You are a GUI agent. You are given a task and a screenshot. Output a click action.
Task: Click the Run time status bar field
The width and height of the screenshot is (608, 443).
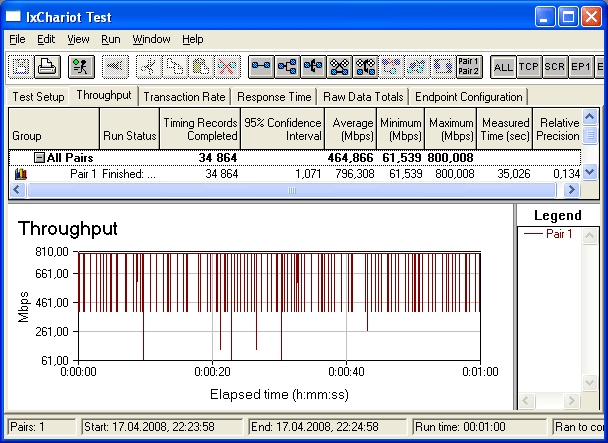(480, 427)
